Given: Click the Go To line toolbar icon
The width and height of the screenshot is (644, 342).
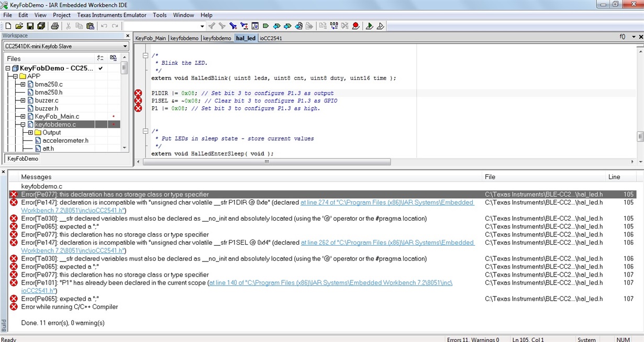Looking at the screenshot, I should (x=255, y=26).
